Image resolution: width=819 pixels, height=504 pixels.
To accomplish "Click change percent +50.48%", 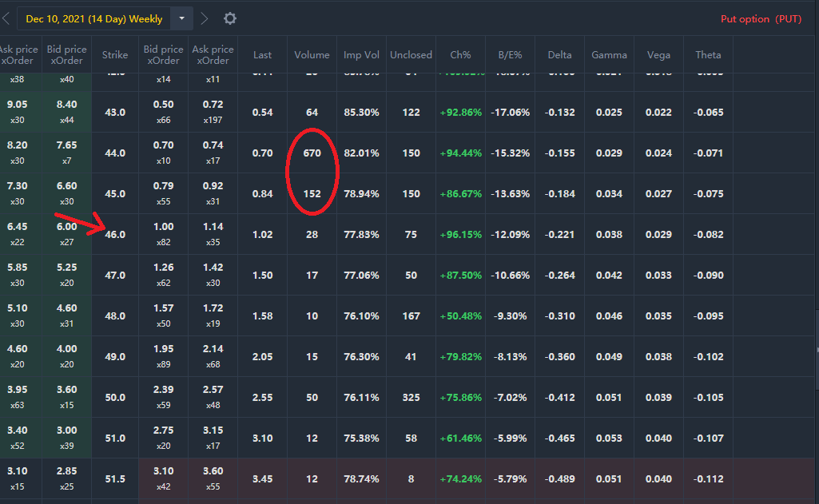I will pos(461,316).
